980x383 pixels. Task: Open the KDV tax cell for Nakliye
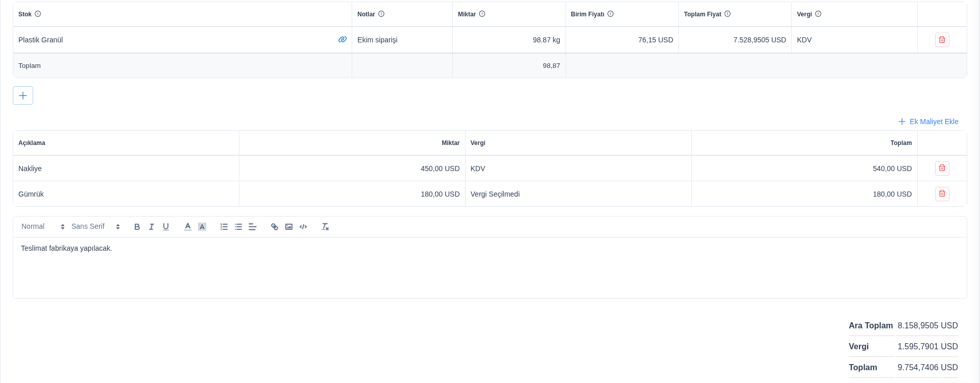point(578,169)
